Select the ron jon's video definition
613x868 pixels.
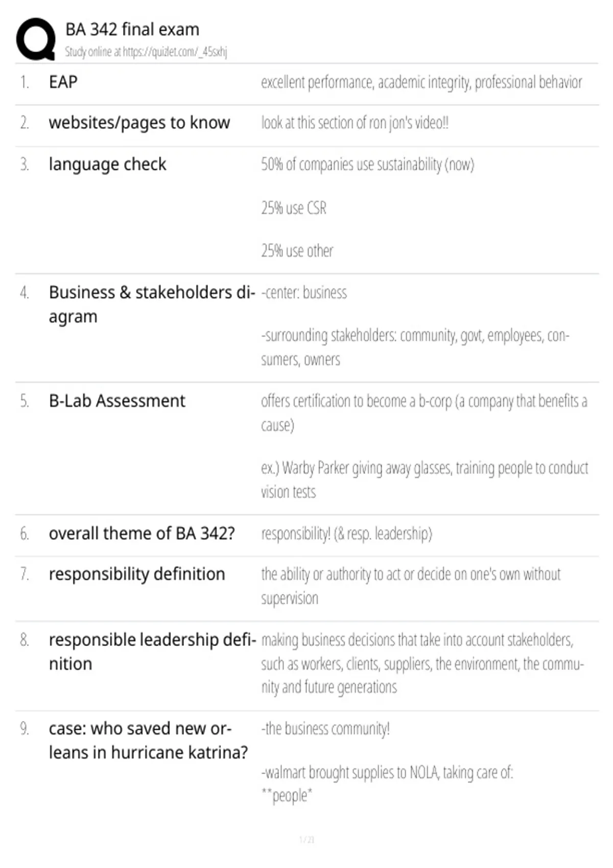click(x=355, y=123)
